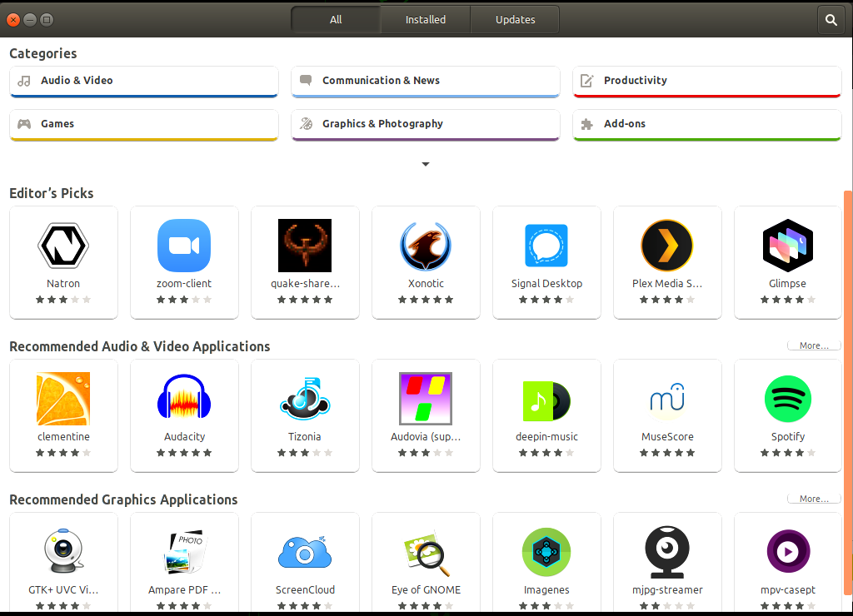Click the Spotify star rating
The height and width of the screenshot is (616, 853).
tap(788, 453)
